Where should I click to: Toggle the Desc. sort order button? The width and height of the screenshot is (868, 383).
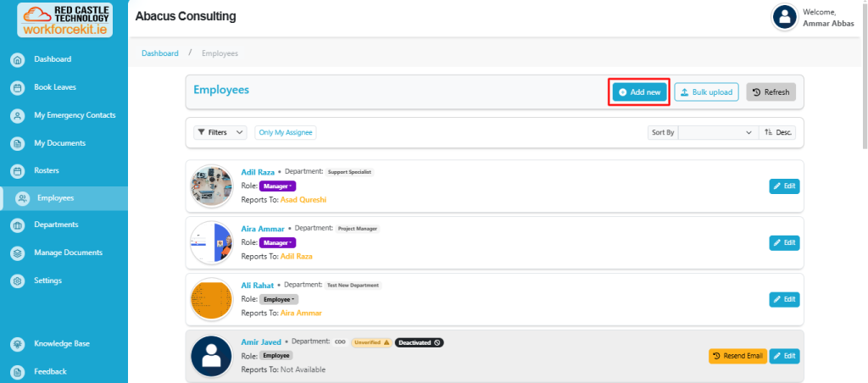[x=776, y=132]
